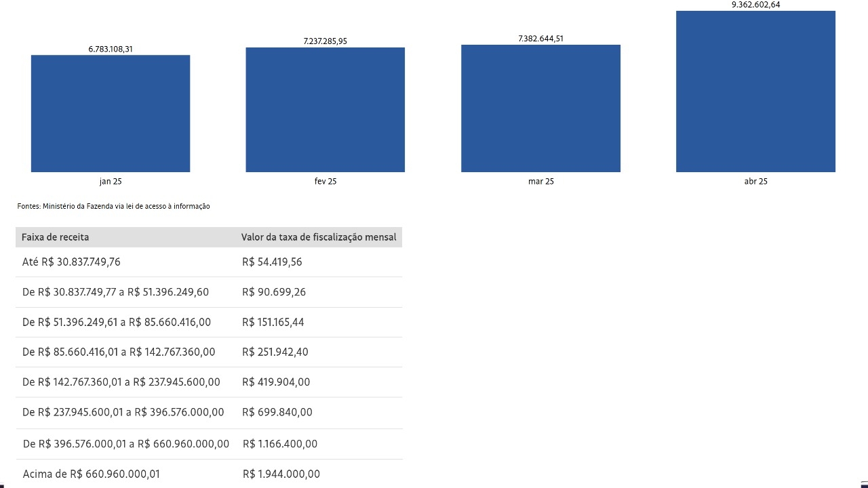Click the "Faixa de receita" column header
Viewport: 868px width, 488px height.
[56, 237]
